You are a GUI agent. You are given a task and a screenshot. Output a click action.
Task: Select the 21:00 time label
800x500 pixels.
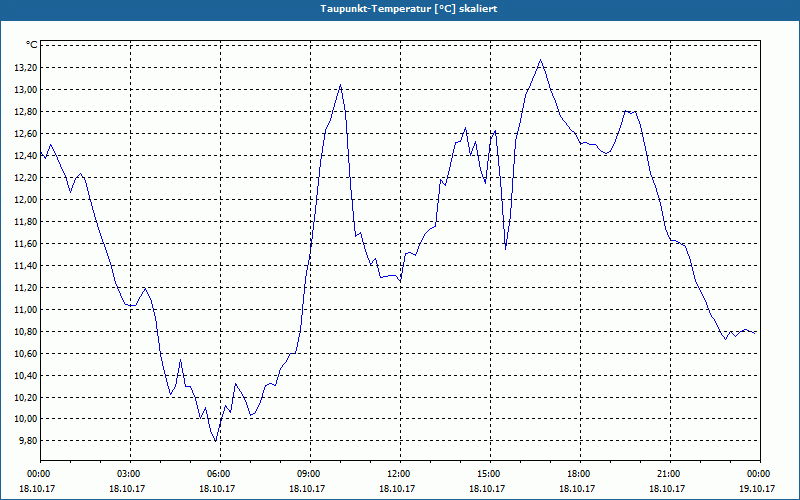(670, 474)
